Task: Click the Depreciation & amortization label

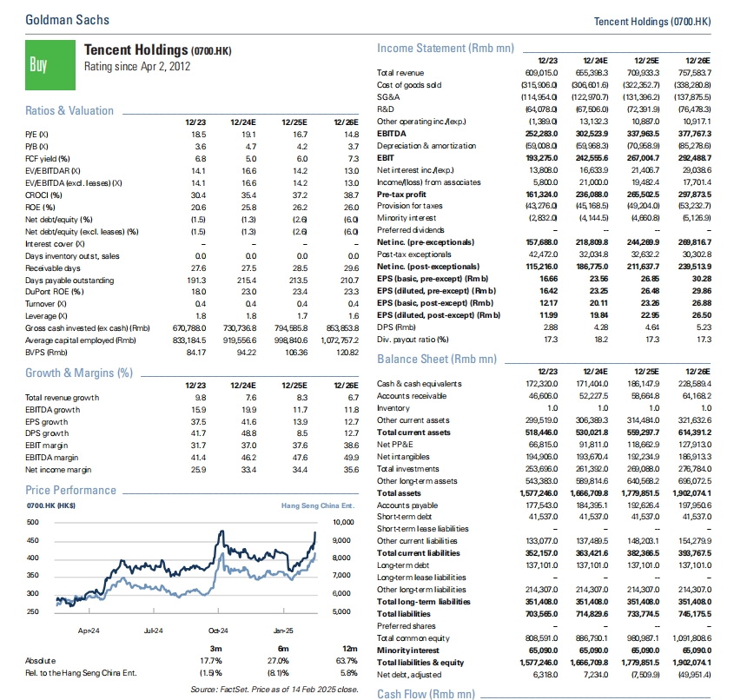Action: tap(427, 146)
